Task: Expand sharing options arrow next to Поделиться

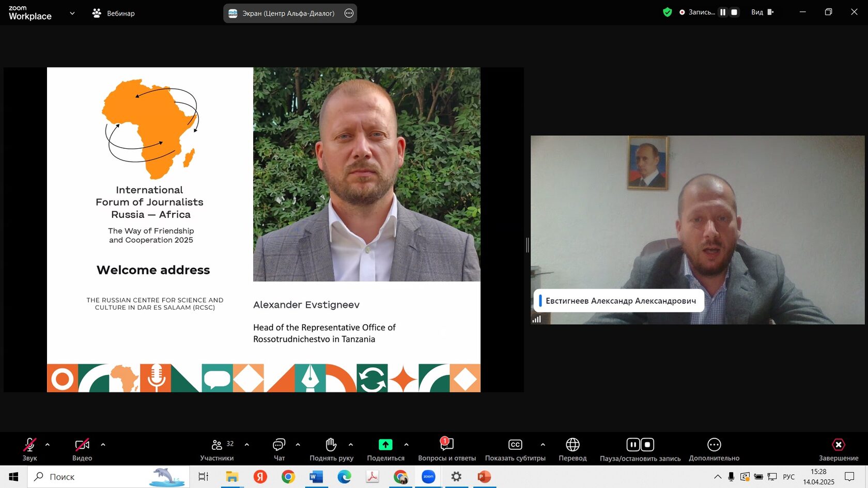Action: [x=406, y=445]
